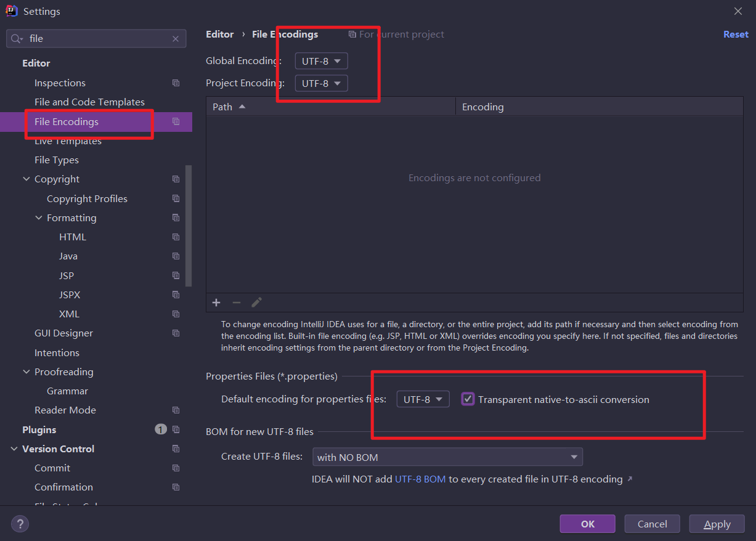756x541 pixels.
Task: Select the Editor section heading
Action: pos(36,63)
